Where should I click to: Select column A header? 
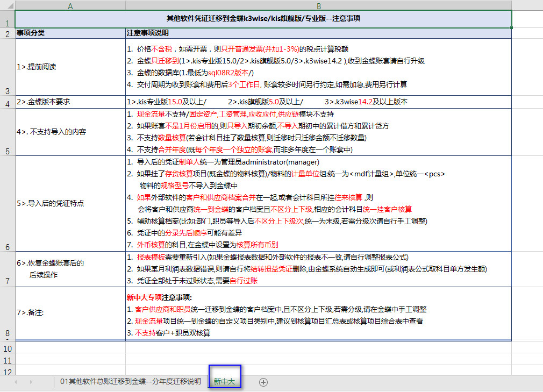tap(70, 5)
